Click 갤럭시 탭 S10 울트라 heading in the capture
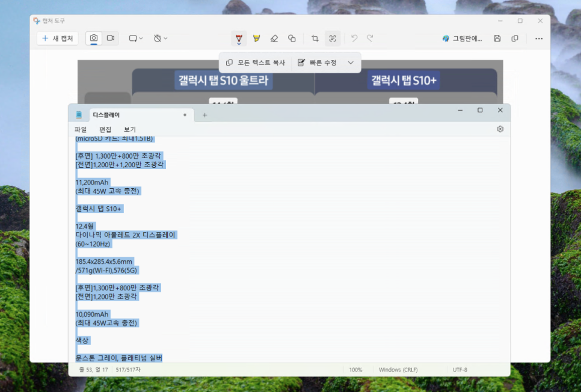 [223, 80]
